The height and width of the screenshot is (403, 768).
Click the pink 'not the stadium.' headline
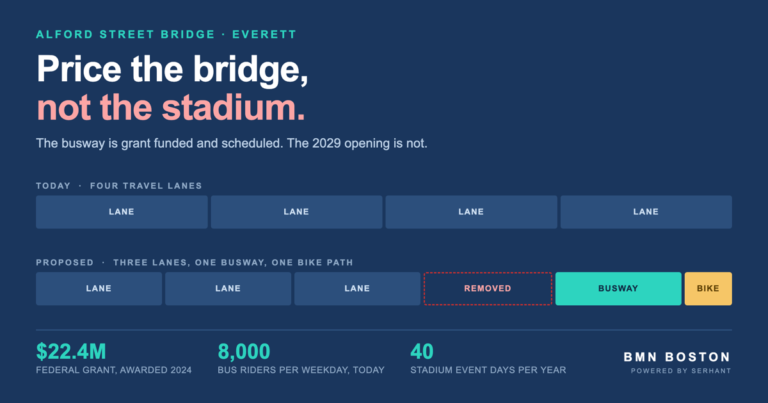171,108
